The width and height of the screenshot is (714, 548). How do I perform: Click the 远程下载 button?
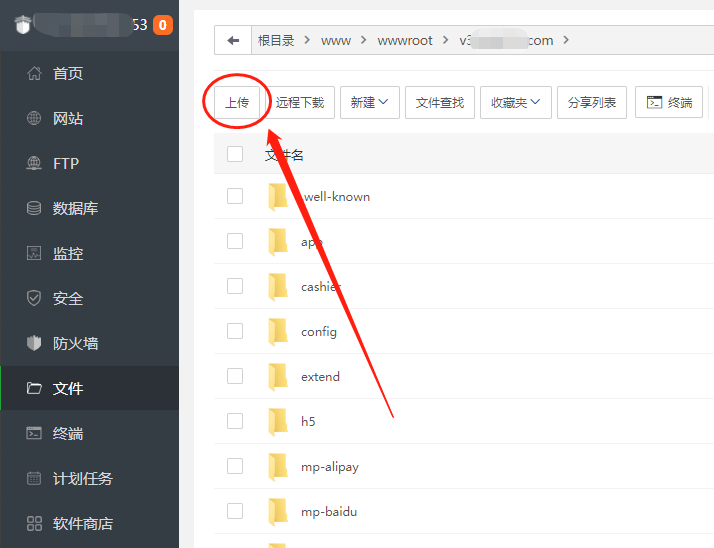pos(300,102)
